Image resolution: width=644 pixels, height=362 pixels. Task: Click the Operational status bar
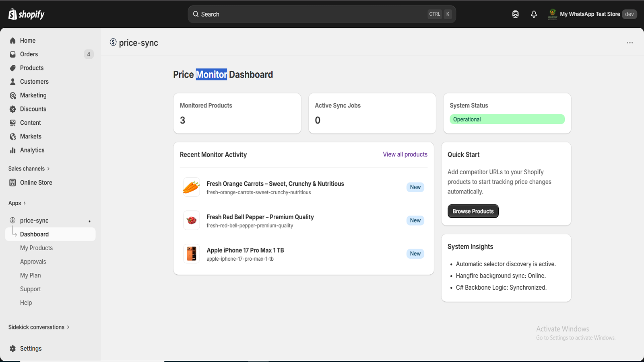point(507,119)
